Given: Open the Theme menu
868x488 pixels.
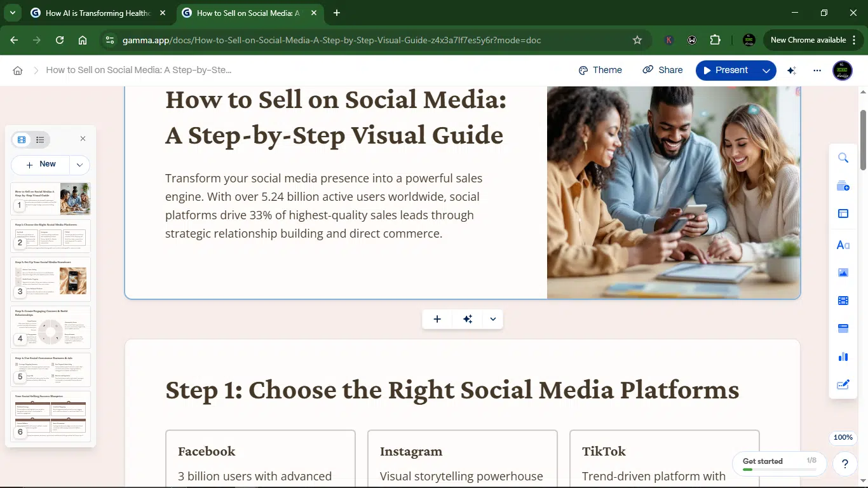Looking at the screenshot, I should [600, 70].
